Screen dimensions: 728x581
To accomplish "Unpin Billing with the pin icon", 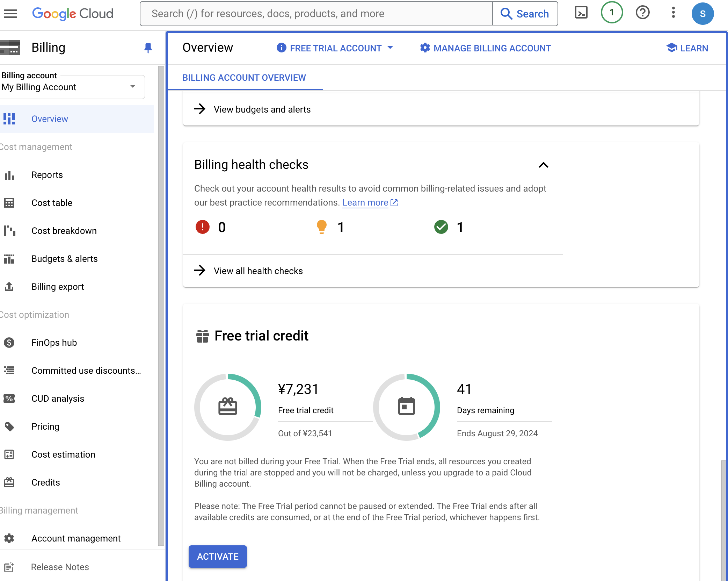I will (148, 48).
